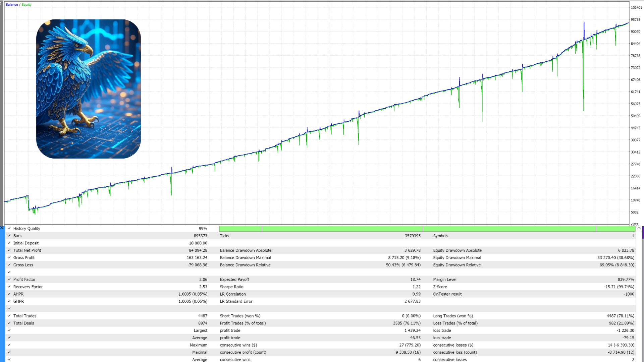Click the 50409 label on the price axis
The image size is (644, 362).
(x=636, y=116)
